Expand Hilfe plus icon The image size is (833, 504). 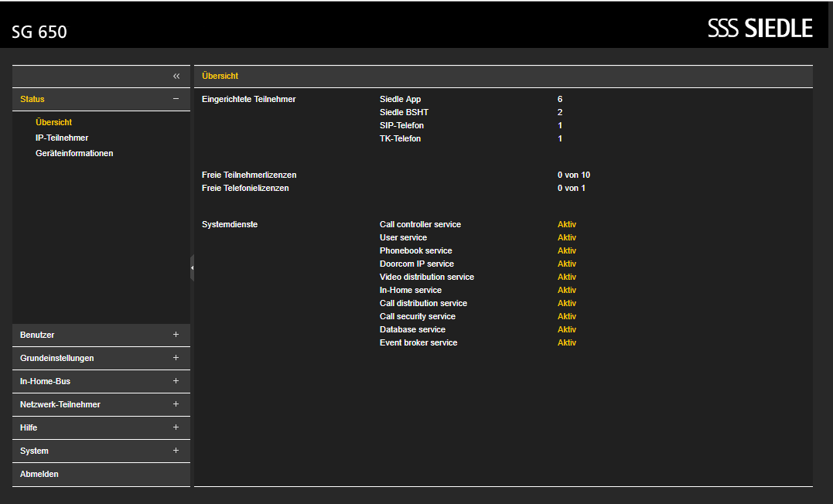176,427
